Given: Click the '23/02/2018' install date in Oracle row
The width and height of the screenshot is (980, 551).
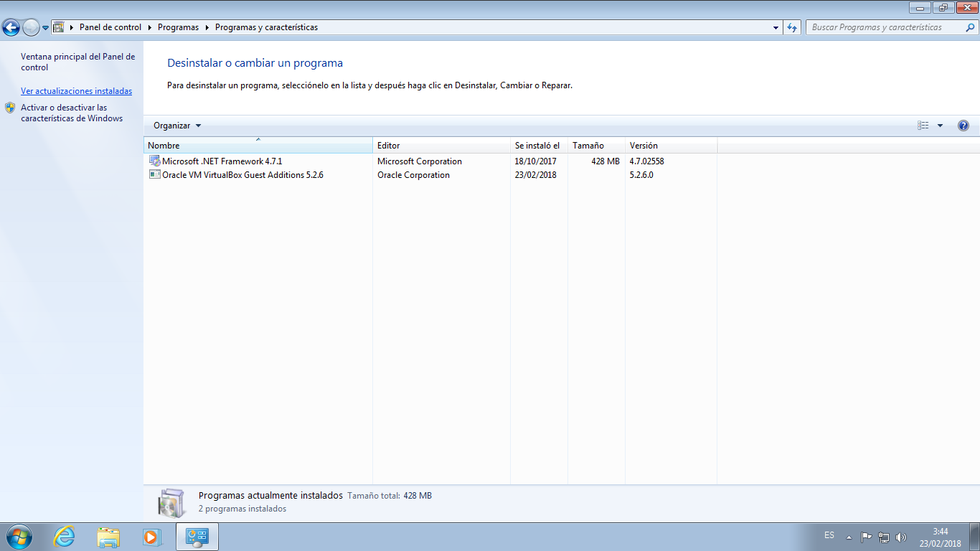Looking at the screenshot, I should click(535, 175).
